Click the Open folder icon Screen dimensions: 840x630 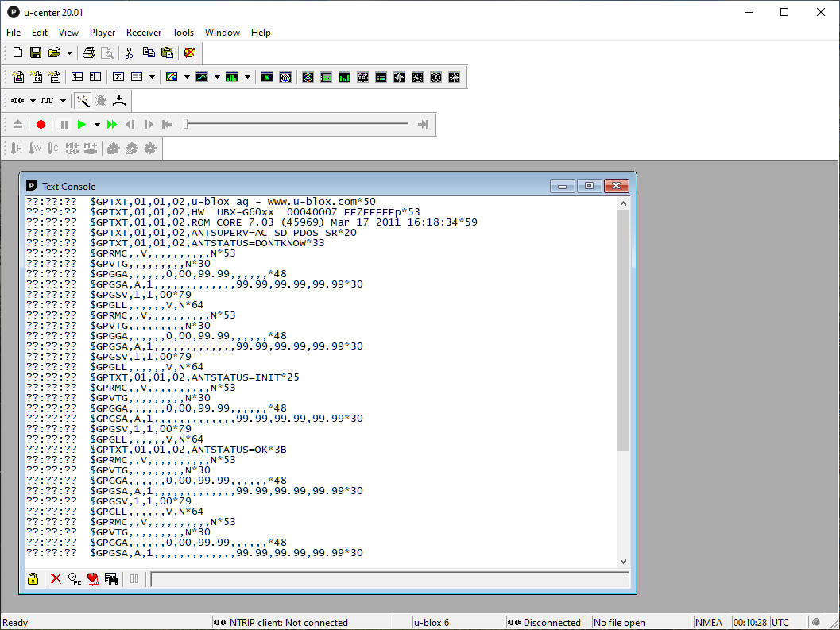[x=53, y=52]
